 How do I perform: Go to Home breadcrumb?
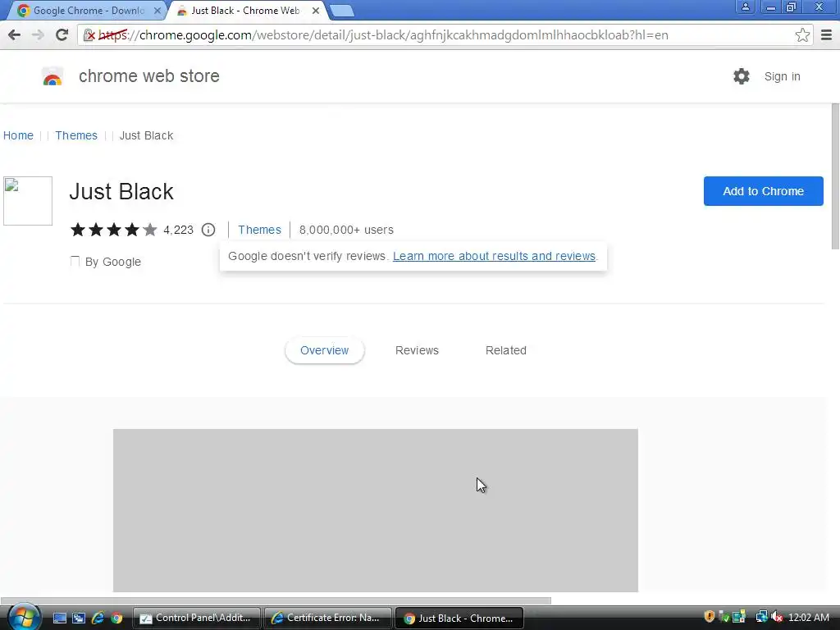(18, 135)
